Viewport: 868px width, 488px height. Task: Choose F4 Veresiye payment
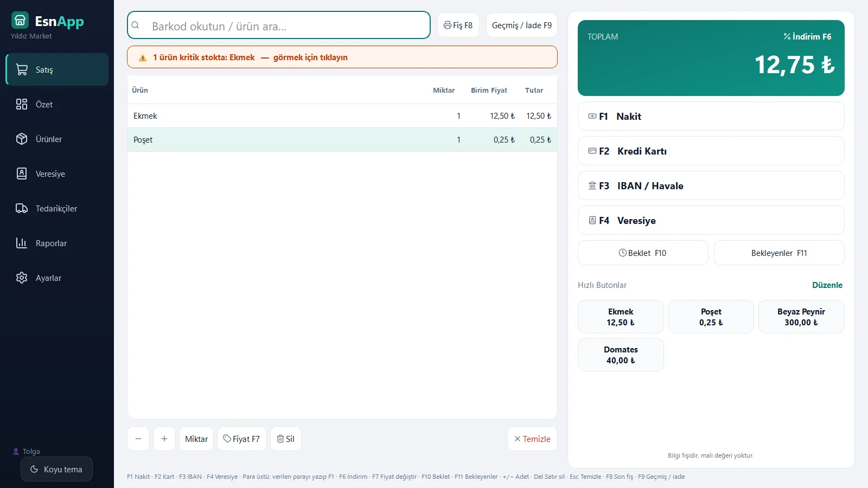(711, 220)
